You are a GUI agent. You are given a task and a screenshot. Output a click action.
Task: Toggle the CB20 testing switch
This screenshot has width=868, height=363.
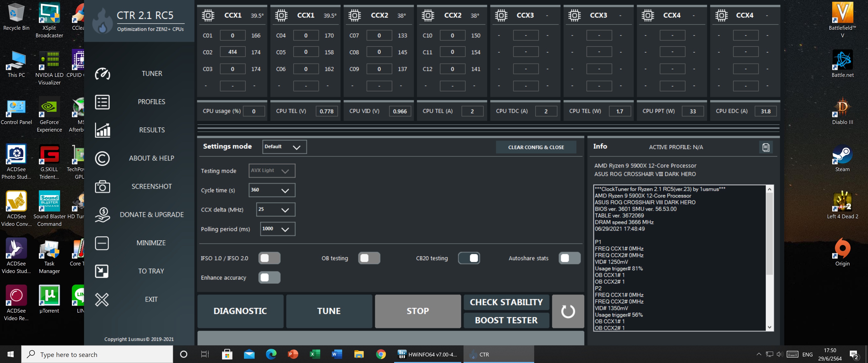[x=469, y=258]
